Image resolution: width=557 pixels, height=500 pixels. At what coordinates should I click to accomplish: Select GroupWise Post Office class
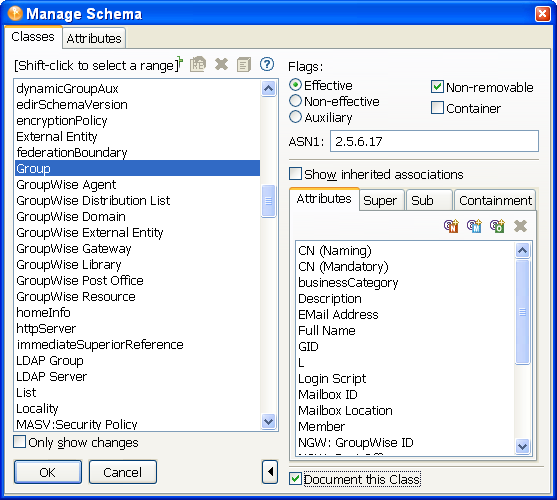[137, 280]
